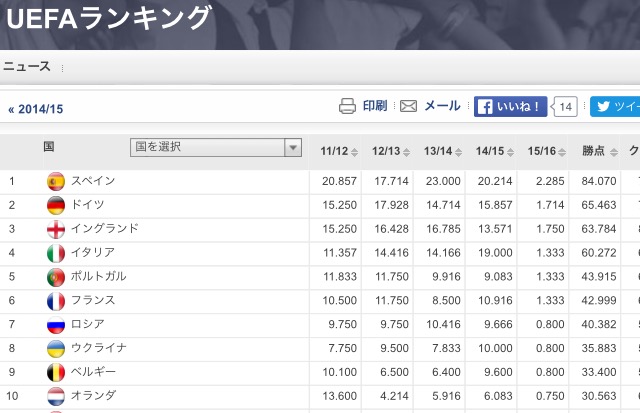Click the Spain flag icon
Screen dimensions: 640x413
[56, 181]
